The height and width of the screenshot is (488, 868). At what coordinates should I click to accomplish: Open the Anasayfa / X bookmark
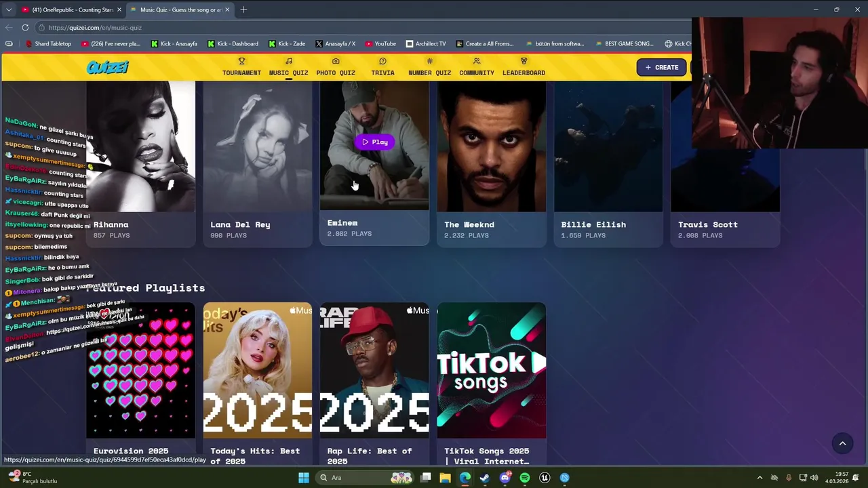(x=336, y=44)
